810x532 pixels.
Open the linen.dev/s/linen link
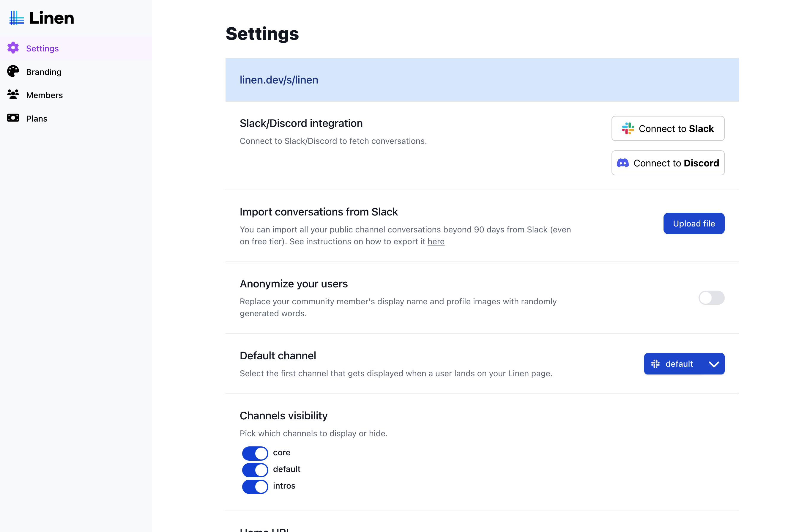point(279,80)
